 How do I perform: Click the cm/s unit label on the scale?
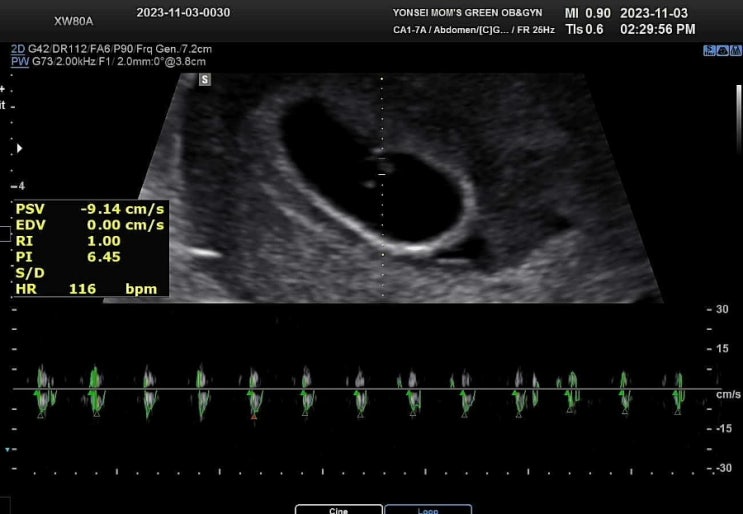pyautogui.click(x=728, y=394)
